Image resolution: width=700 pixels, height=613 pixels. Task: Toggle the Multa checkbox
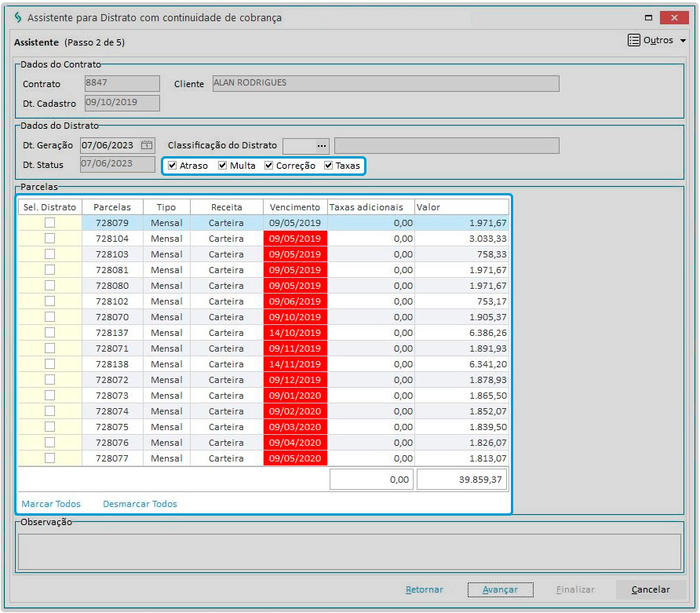coord(223,166)
